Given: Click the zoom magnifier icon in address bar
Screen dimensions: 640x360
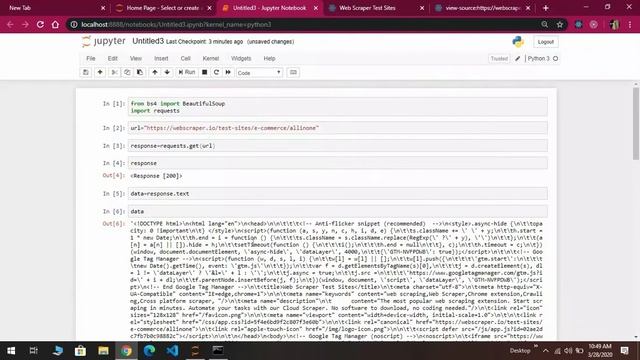Looking at the screenshot, I should [x=544, y=24].
